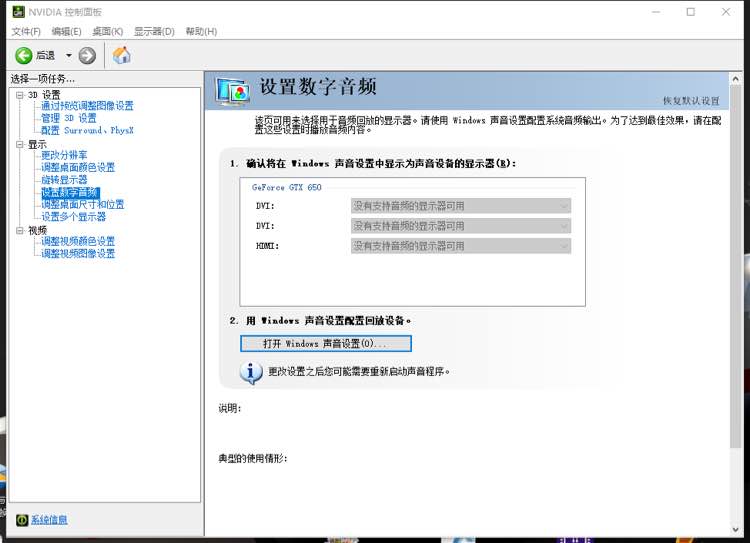
Task: Open the 文件(F) menu
Action: (x=26, y=32)
